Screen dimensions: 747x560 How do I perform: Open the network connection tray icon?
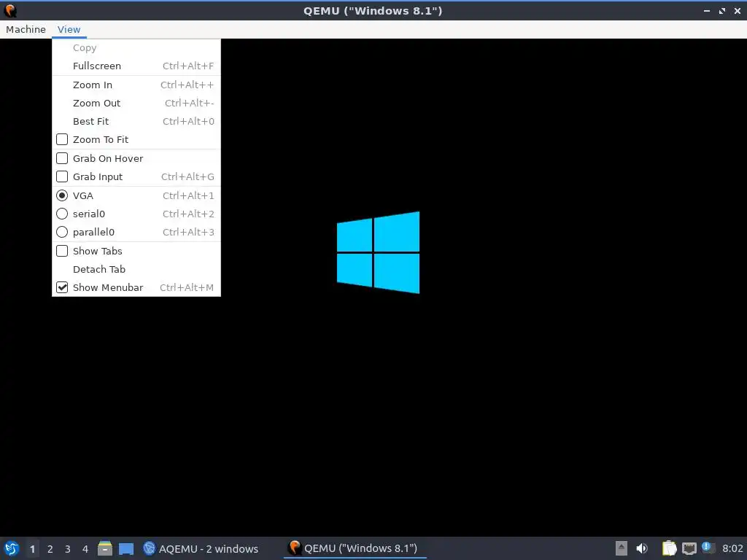[689, 548]
